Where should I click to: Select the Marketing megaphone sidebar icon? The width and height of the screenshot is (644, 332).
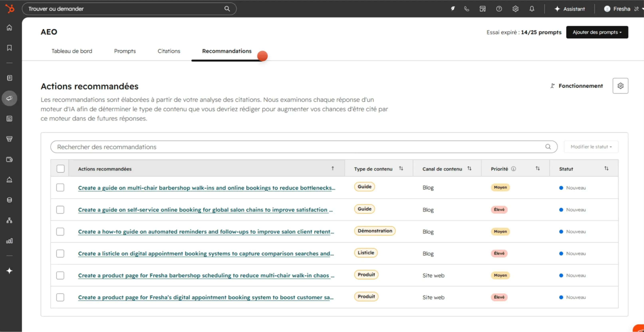point(9,98)
